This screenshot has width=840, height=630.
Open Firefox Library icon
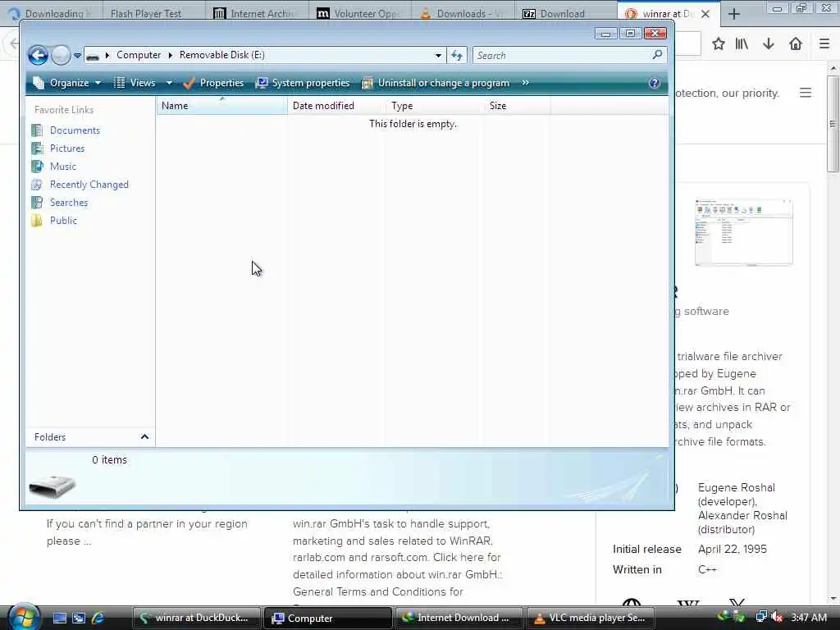pos(742,44)
